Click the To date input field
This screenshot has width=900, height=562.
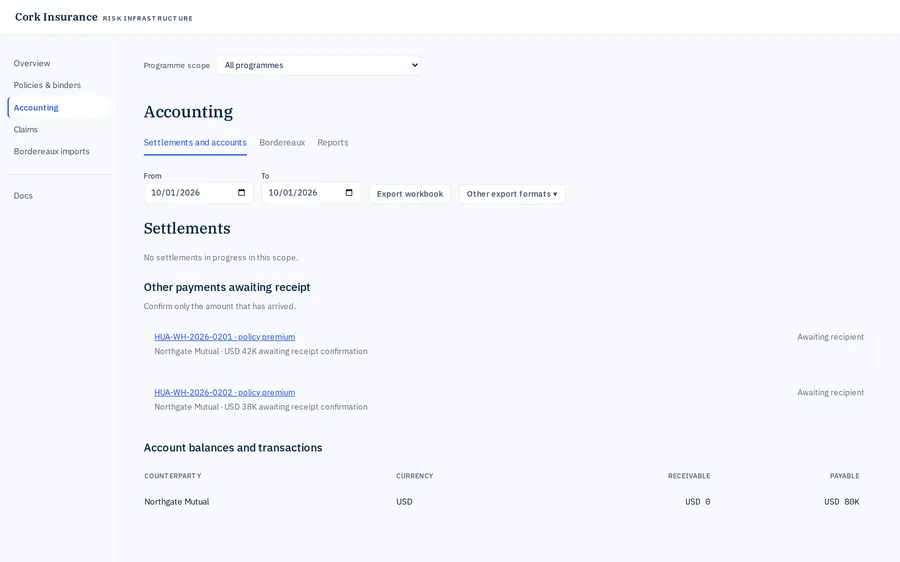(311, 193)
